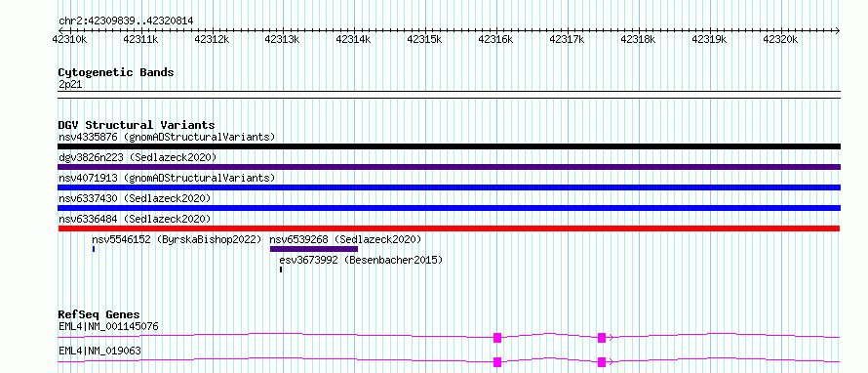Click the 42314k ruler tick label
Screen dimensions: 868x373
point(354,39)
